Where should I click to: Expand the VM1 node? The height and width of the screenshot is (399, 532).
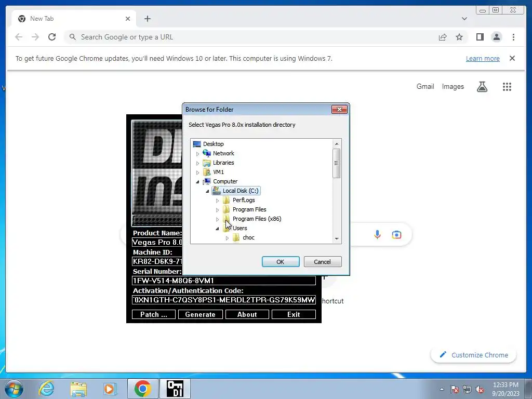coord(197,172)
